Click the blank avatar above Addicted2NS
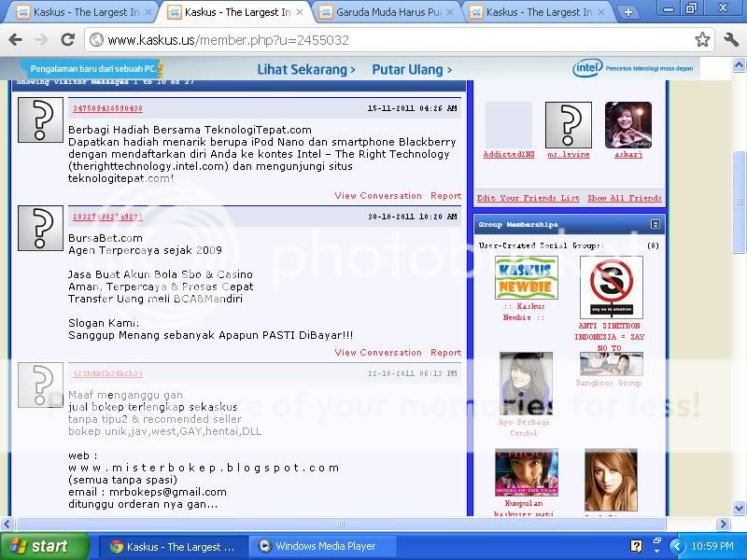The image size is (747, 560). point(509,125)
